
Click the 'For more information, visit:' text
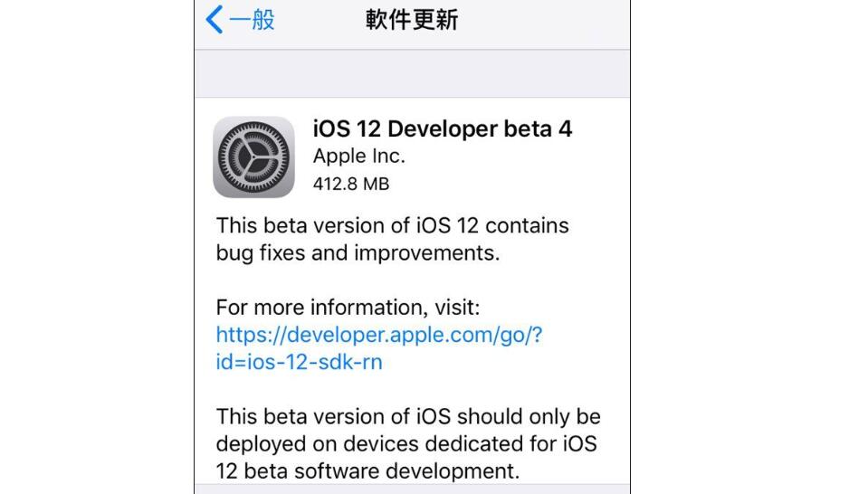point(348,308)
